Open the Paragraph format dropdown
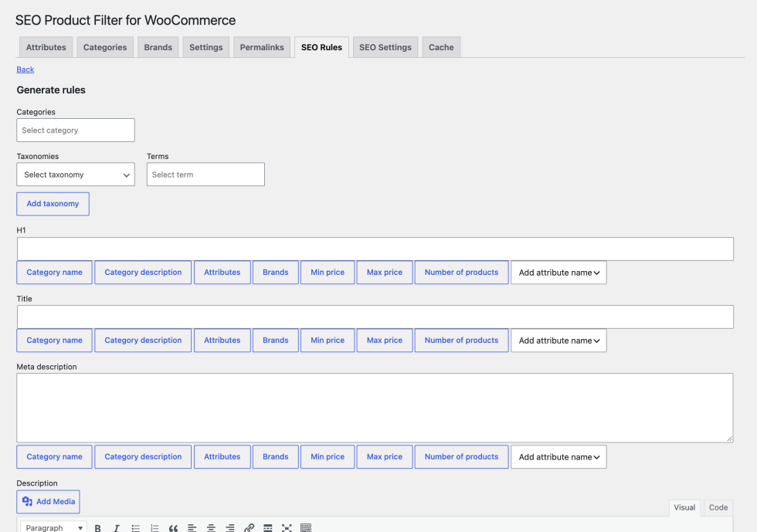Image resolution: width=757 pixels, height=532 pixels. (x=53, y=527)
